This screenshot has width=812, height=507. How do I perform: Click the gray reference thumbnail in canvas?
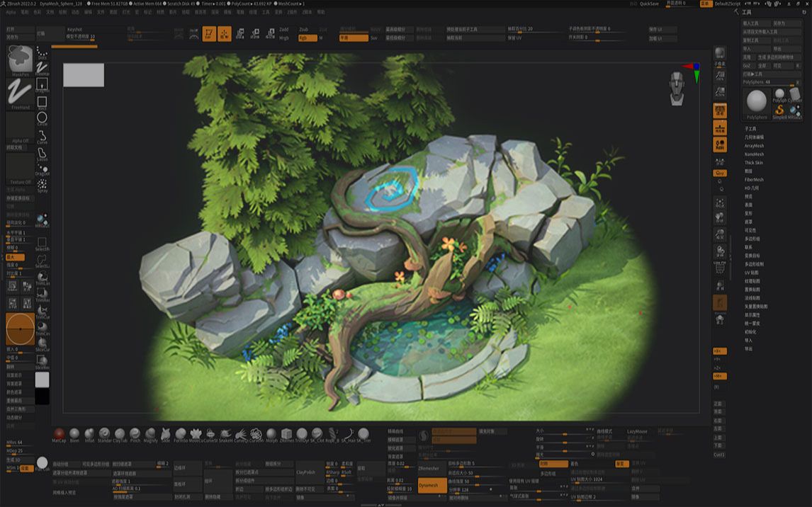pyautogui.click(x=84, y=75)
